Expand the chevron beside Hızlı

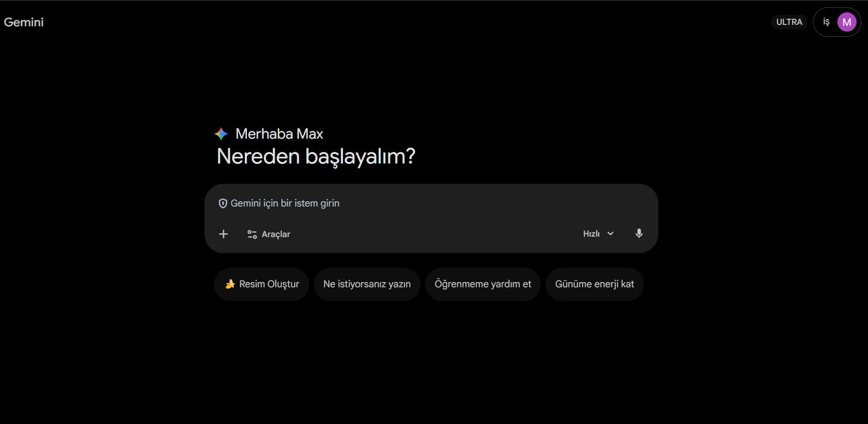click(611, 234)
